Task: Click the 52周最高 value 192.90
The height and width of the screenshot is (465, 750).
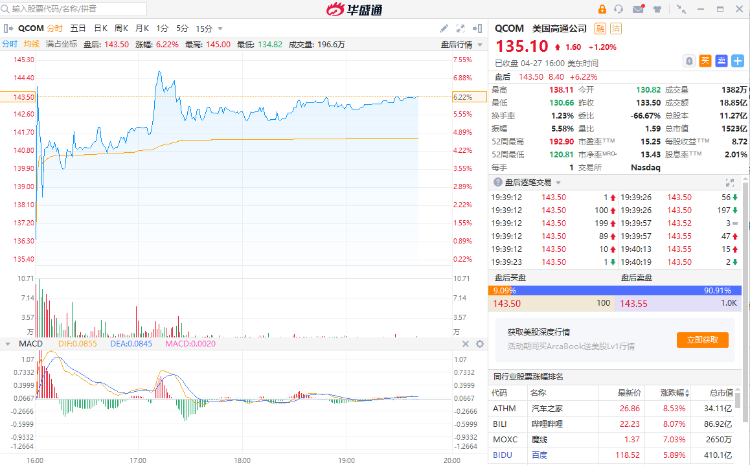Action: pyautogui.click(x=562, y=142)
